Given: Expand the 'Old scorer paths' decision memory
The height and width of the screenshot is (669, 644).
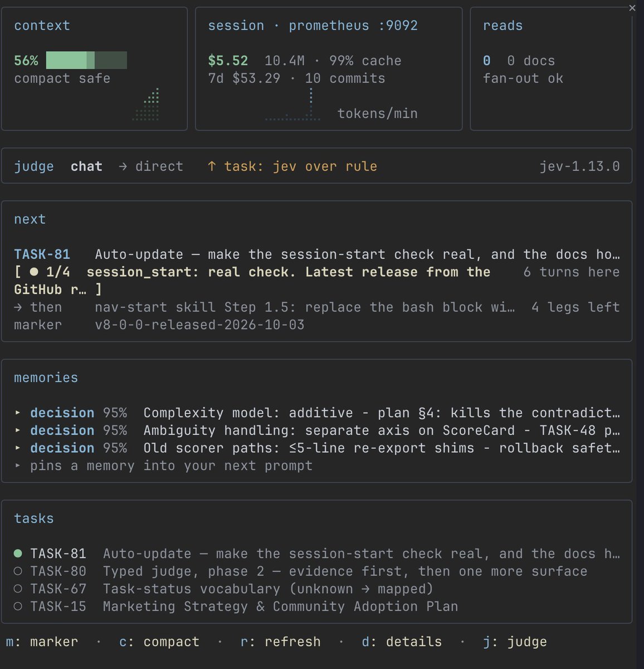Looking at the screenshot, I should pyautogui.click(x=18, y=448).
